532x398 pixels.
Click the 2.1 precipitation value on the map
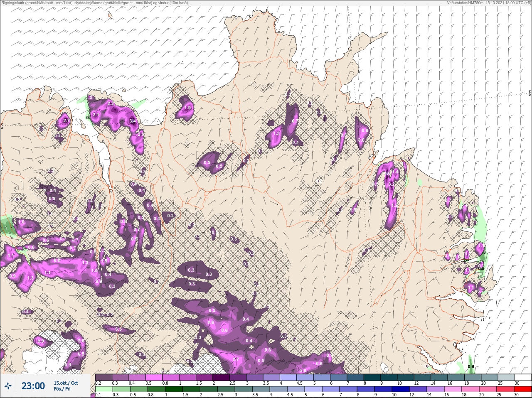point(96,115)
